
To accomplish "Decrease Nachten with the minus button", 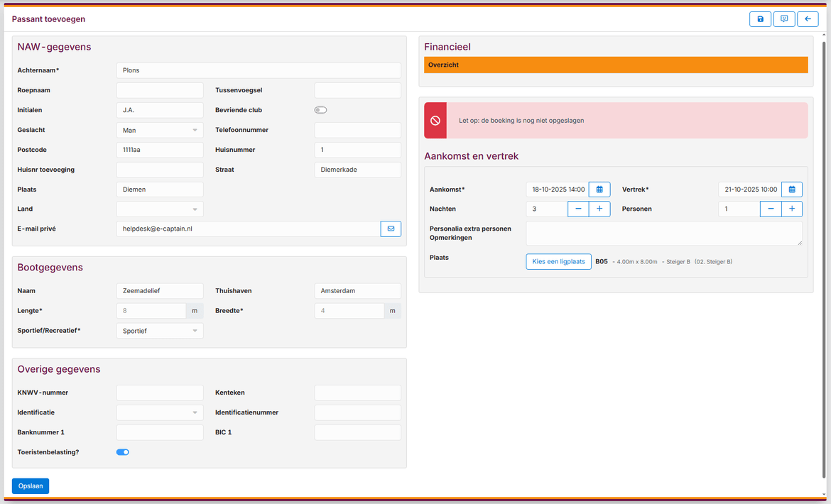I will pos(578,209).
